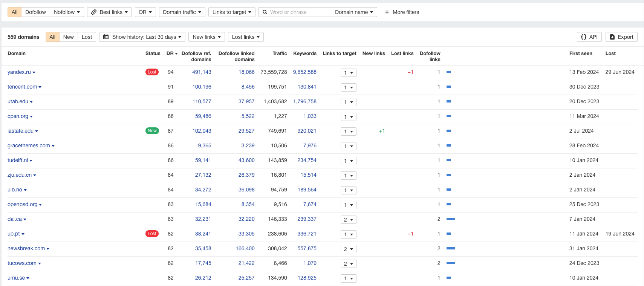Expand the cpan.org domain menu arrow
The height and width of the screenshot is (286, 644).
click(x=31, y=116)
